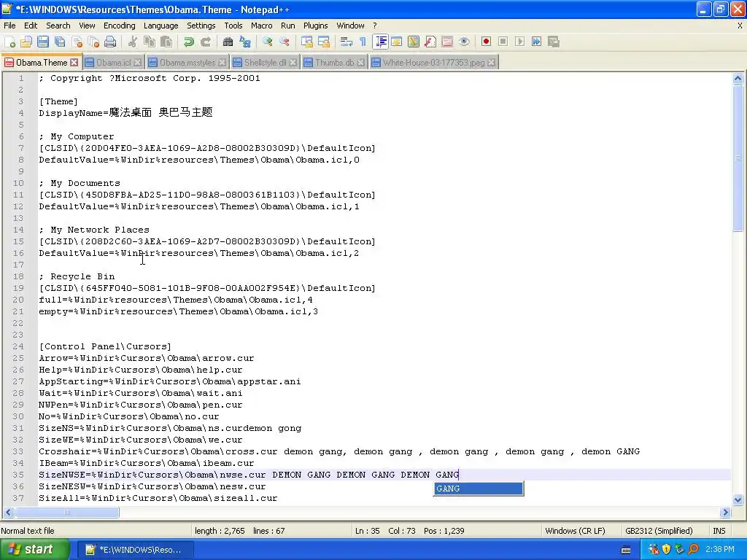Click the Save All toolbar icon

click(x=60, y=42)
